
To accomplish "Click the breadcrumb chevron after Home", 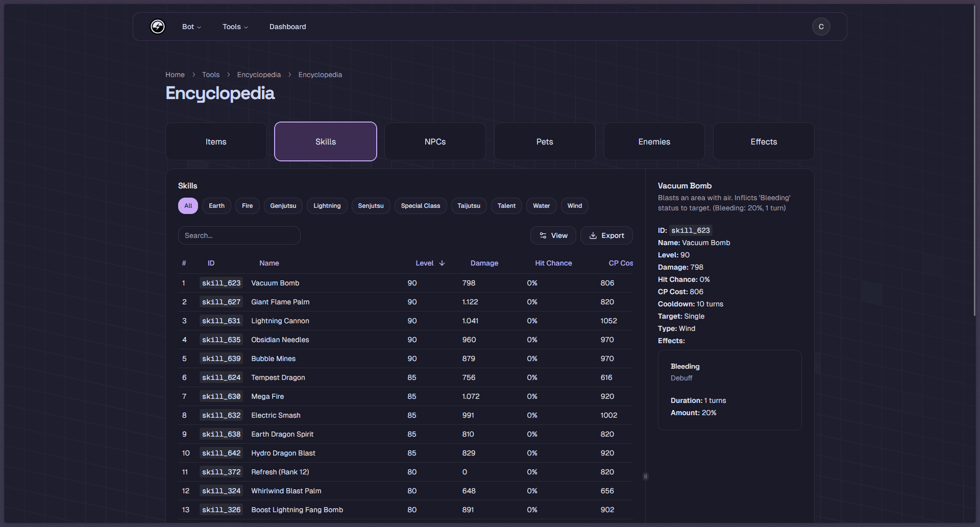I will [193, 75].
